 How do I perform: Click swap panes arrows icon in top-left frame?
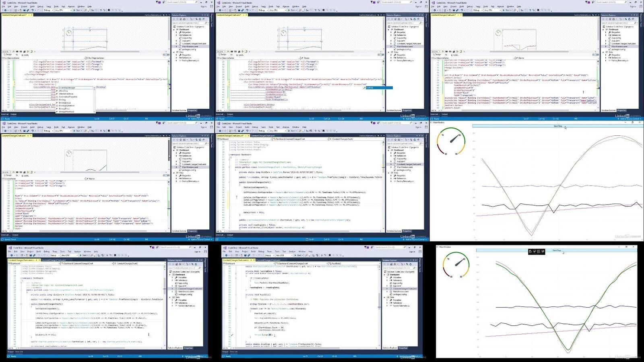click(17, 55)
